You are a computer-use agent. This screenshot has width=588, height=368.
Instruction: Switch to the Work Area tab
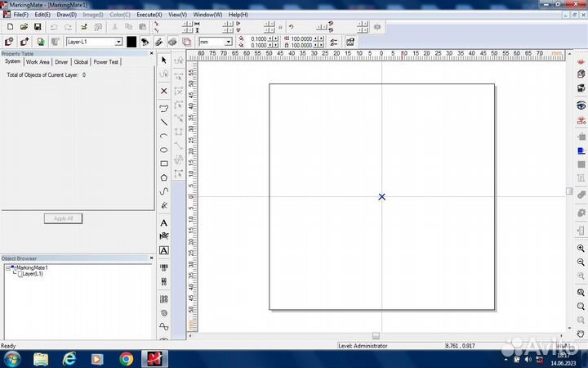pyautogui.click(x=38, y=62)
